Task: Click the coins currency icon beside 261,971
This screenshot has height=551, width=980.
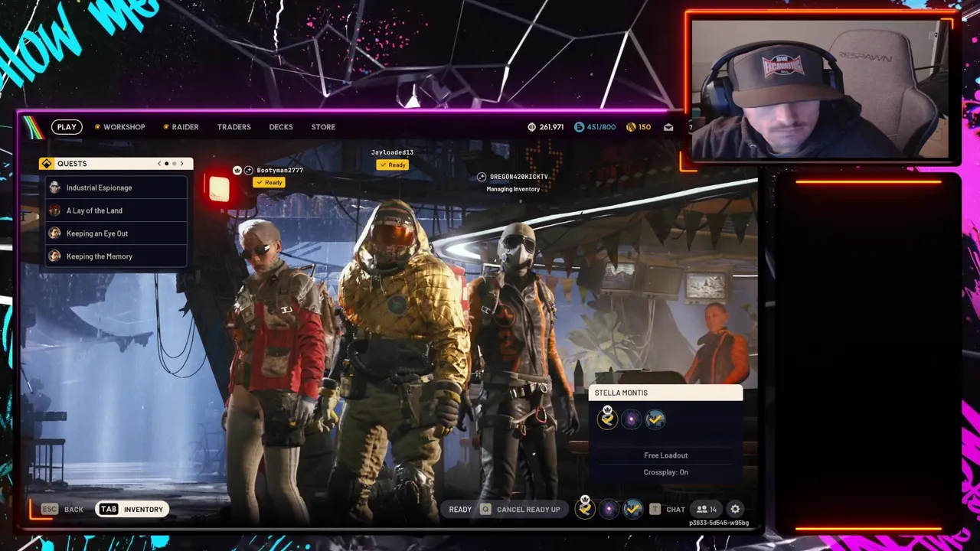Action: point(532,127)
